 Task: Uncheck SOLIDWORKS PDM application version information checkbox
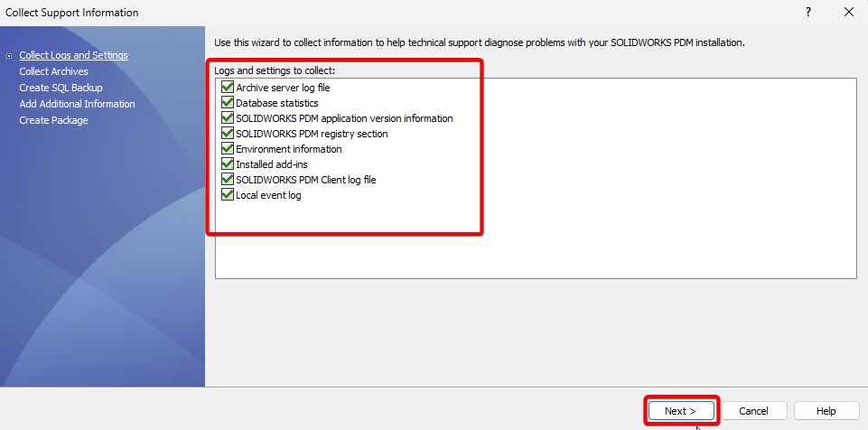227,118
